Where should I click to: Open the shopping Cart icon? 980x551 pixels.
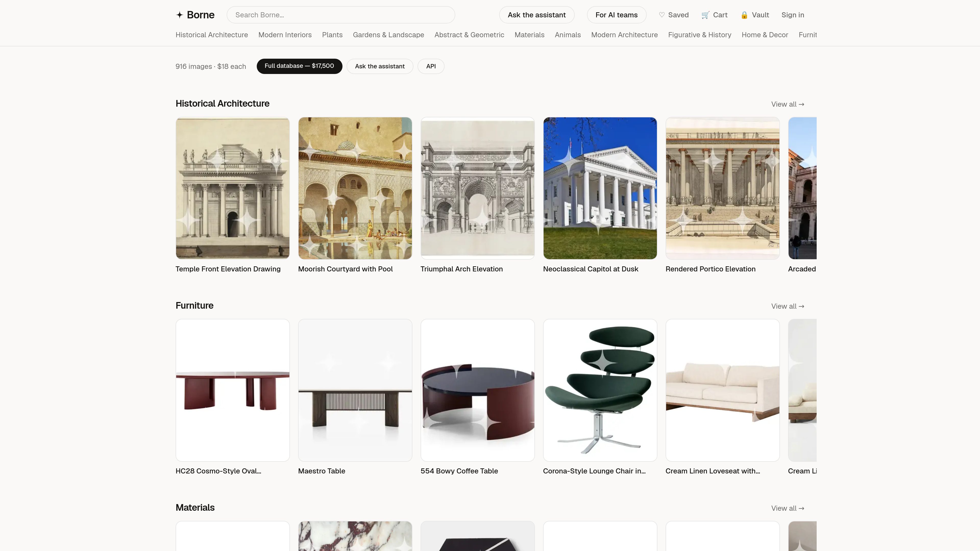pos(705,15)
